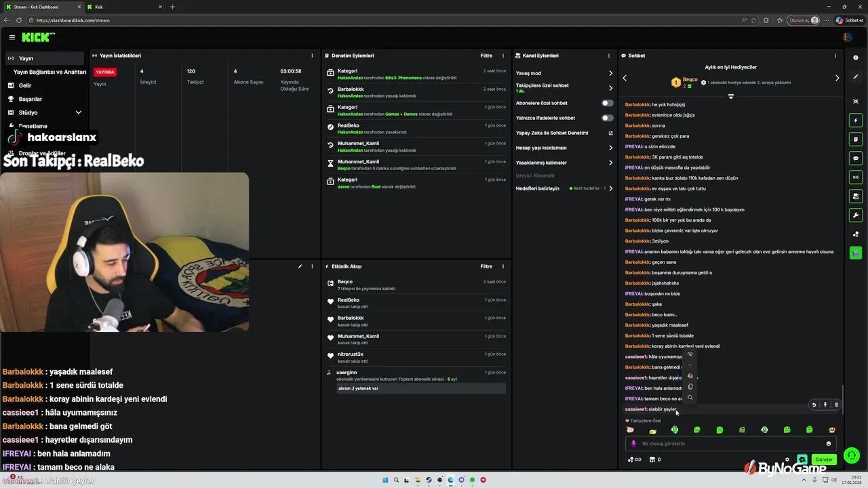Open options menu of Yayın İstatistikleri panel
The height and width of the screenshot is (488, 868).
[x=312, y=56]
